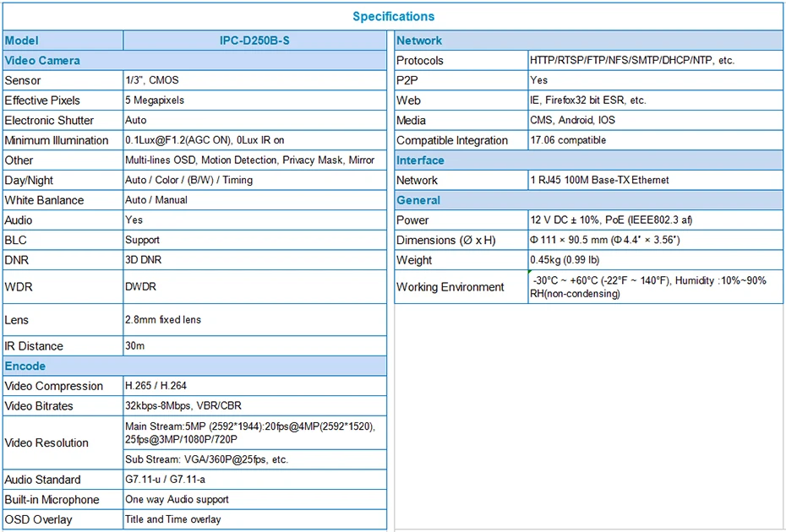Select the Sensor row label
Viewport: 786px width, 532px height.
[x=23, y=81]
